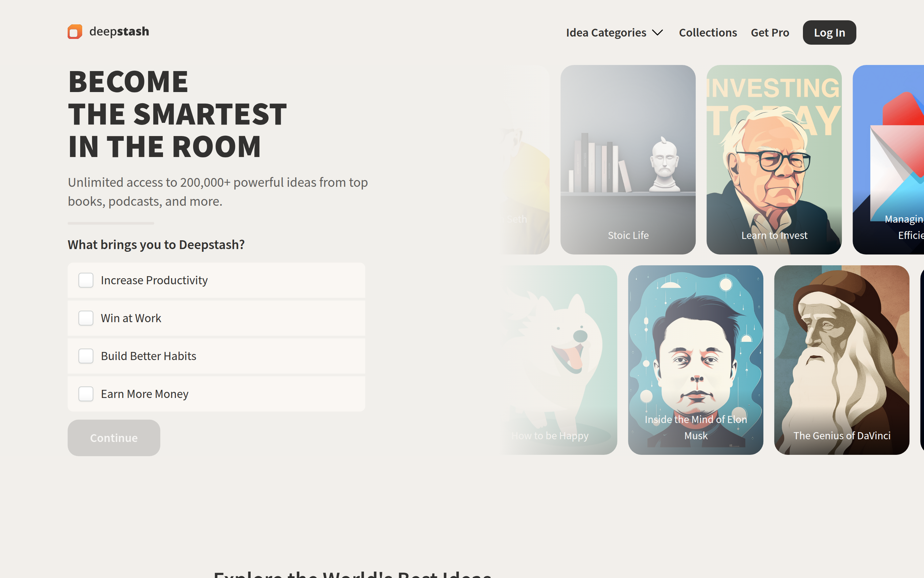Check the Increase Productivity checkbox
This screenshot has width=924, height=578.
(x=86, y=280)
